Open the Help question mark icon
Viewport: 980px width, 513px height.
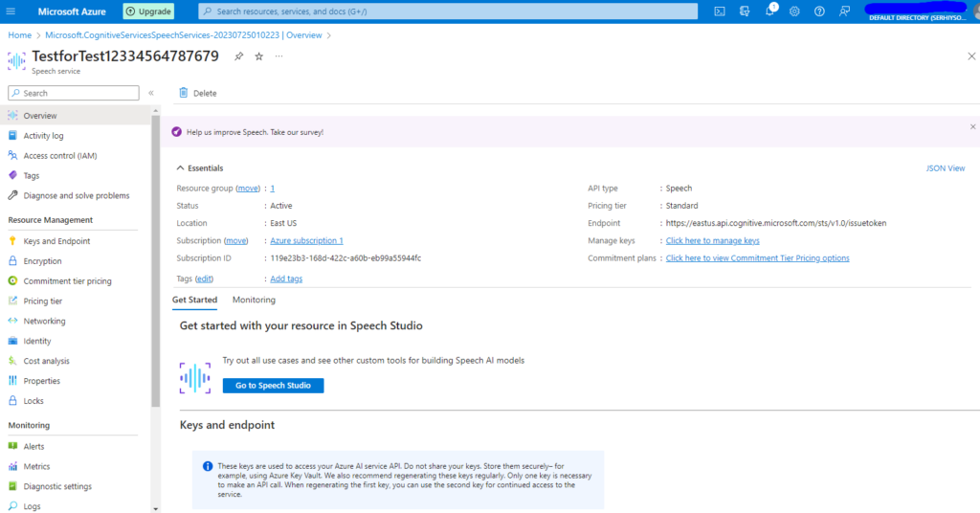point(819,11)
